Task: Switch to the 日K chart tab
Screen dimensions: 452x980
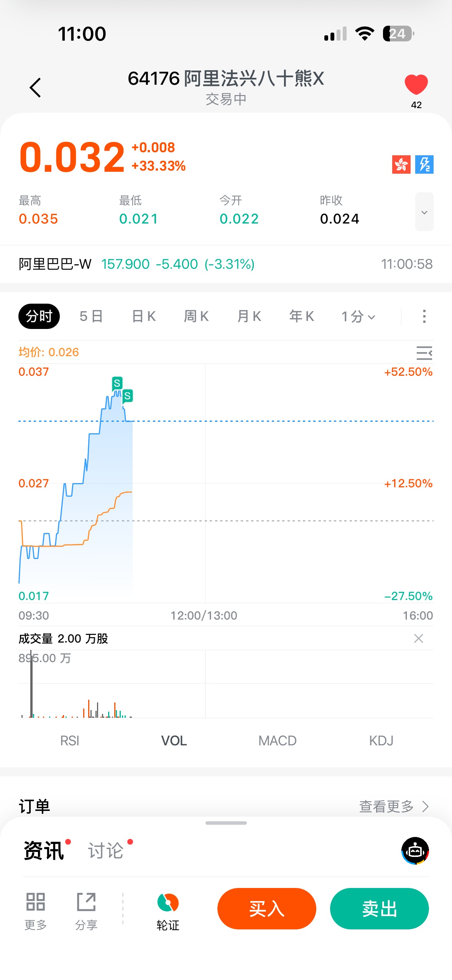Action: point(144,317)
